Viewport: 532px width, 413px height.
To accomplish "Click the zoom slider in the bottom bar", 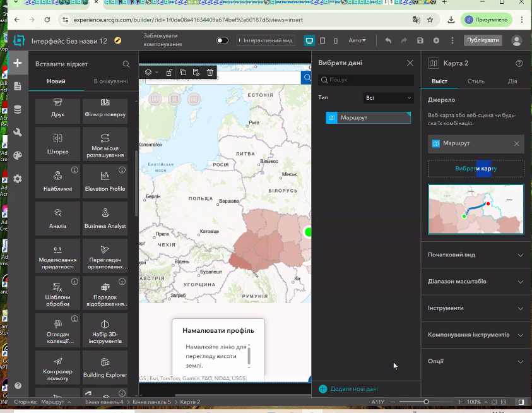I will pyautogui.click(x=427, y=402).
